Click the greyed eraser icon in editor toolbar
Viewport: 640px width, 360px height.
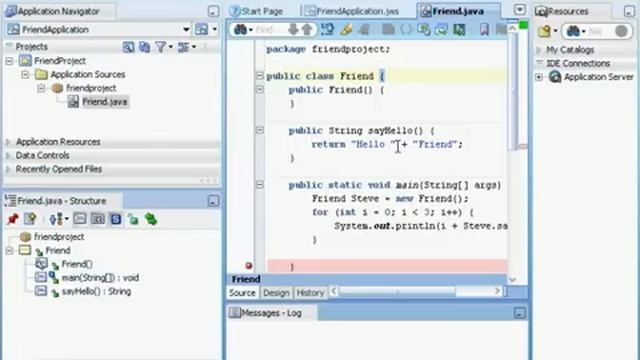[364, 29]
